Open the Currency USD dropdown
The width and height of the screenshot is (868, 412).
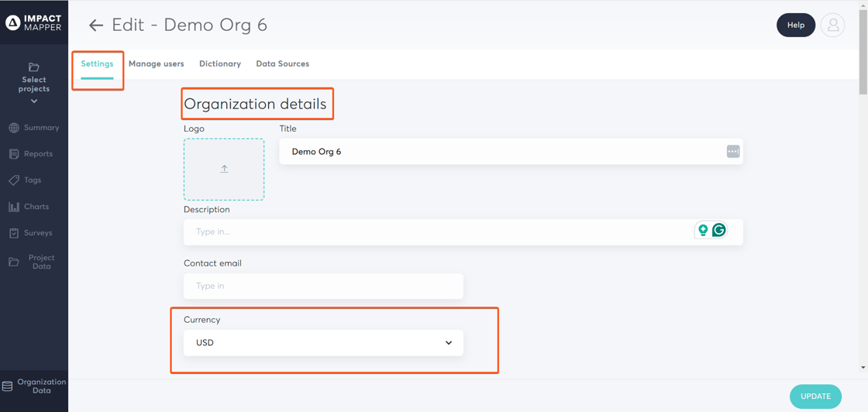point(323,343)
